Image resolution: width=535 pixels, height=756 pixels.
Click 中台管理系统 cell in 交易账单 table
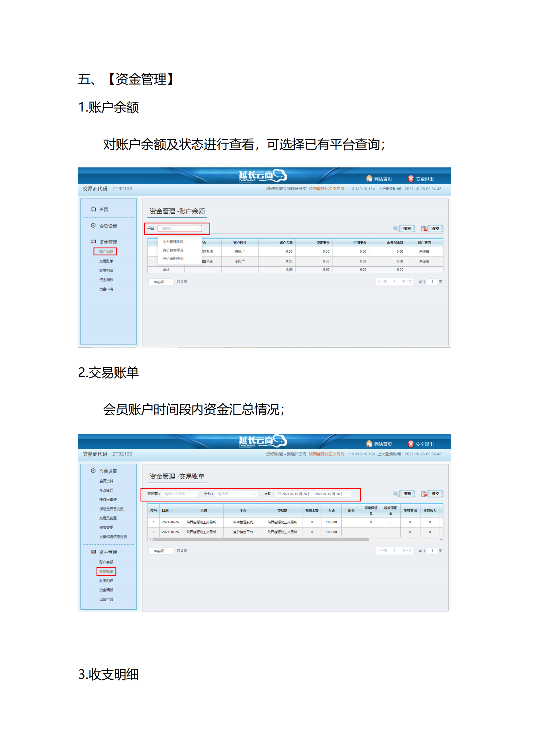pos(243,522)
